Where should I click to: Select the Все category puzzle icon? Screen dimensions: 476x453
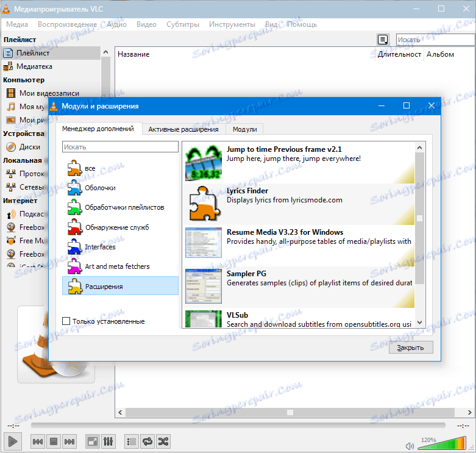click(75, 168)
